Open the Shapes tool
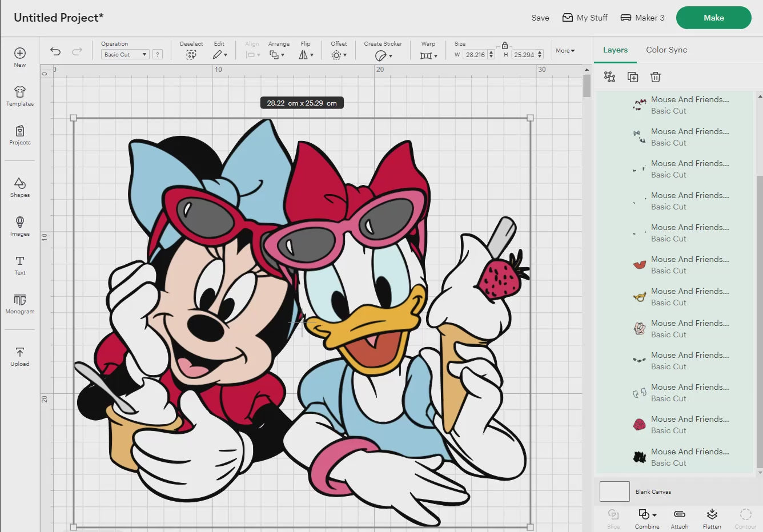763x532 pixels. click(20, 187)
